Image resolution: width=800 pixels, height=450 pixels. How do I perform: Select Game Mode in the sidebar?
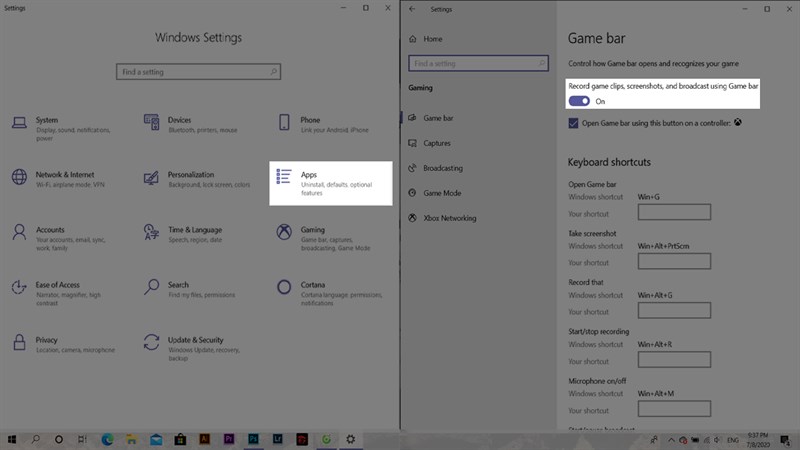pyautogui.click(x=441, y=193)
